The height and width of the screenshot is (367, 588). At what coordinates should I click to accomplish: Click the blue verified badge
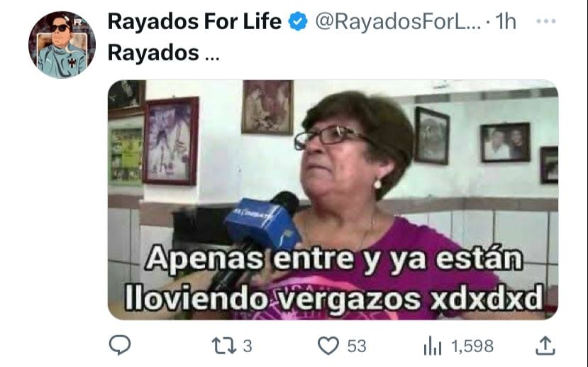pos(298,21)
